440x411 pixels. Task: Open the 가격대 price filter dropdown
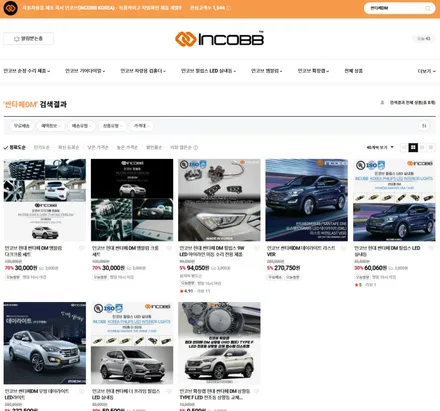point(142,126)
